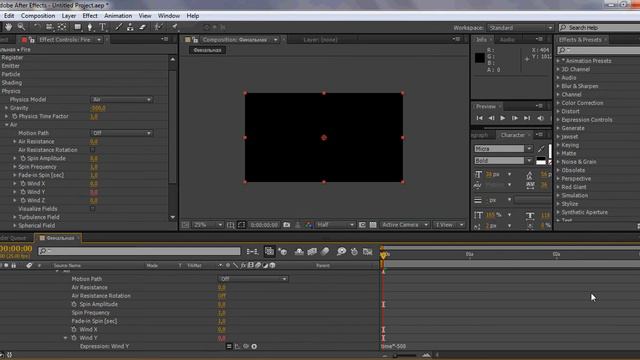640x360 pixels.
Task: Toggle transparency grid in viewer
Action: pyautogui.click(x=373, y=225)
